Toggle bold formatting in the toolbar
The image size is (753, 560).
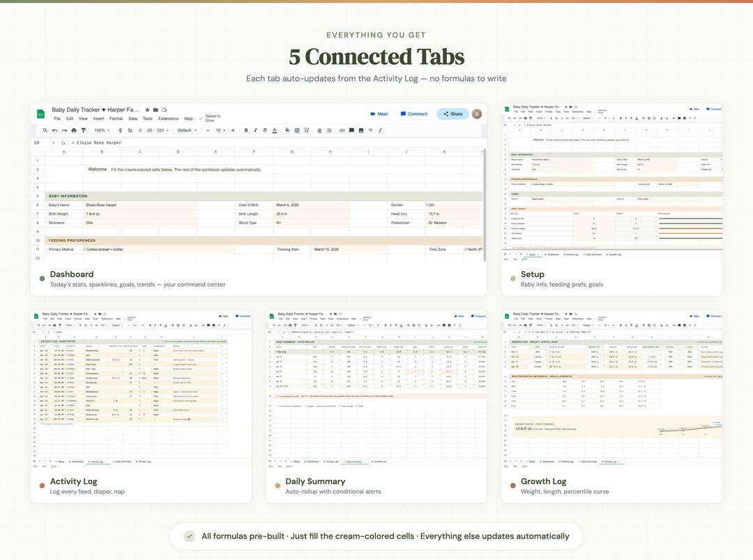[x=245, y=130]
